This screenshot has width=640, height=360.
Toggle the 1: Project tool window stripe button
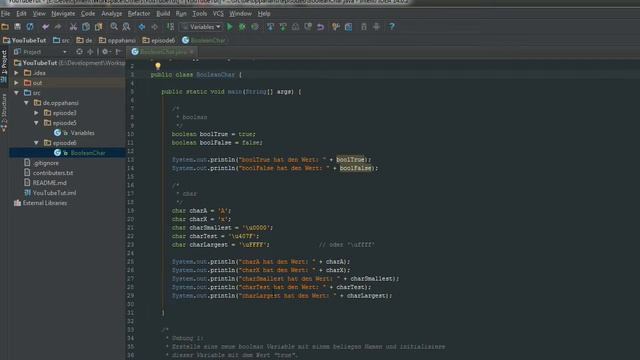pos(4,66)
